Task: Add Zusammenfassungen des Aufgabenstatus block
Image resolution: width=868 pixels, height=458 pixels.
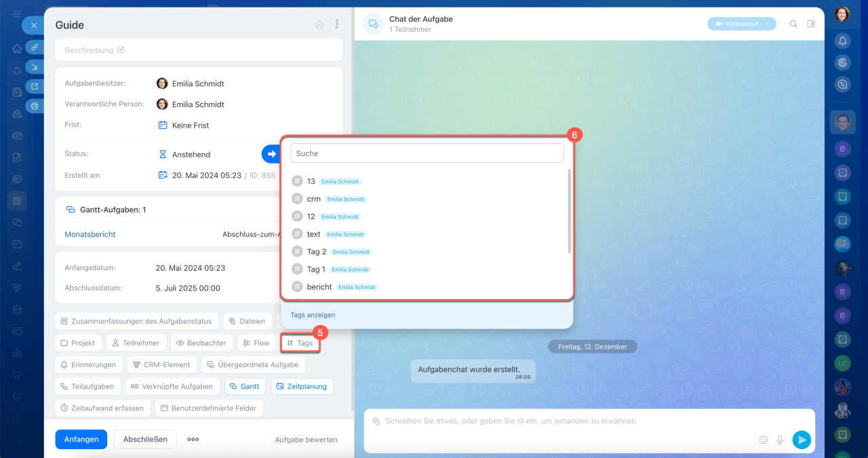Action: (136, 321)
